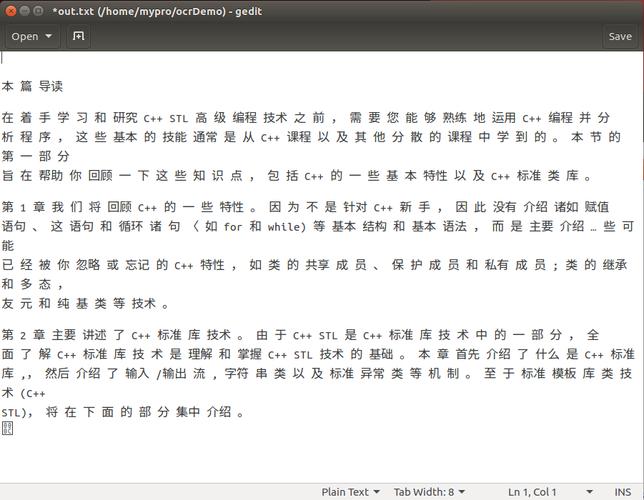Maximize the gedit window
644x500 pixels.
[x=38, y=11]
